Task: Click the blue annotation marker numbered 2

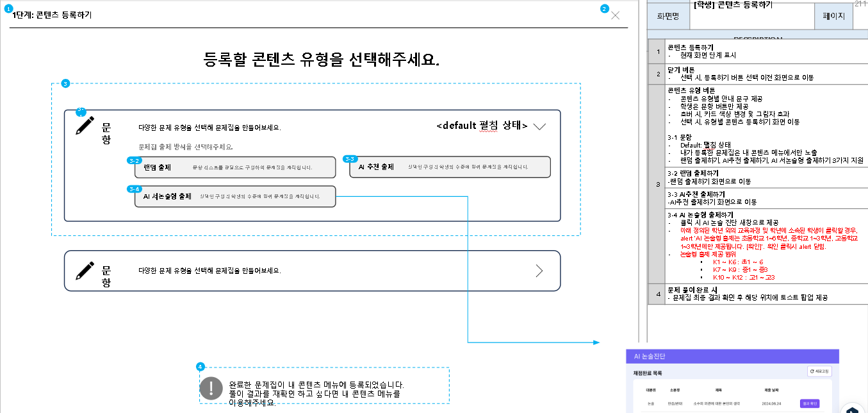Action: click(604, 9)
